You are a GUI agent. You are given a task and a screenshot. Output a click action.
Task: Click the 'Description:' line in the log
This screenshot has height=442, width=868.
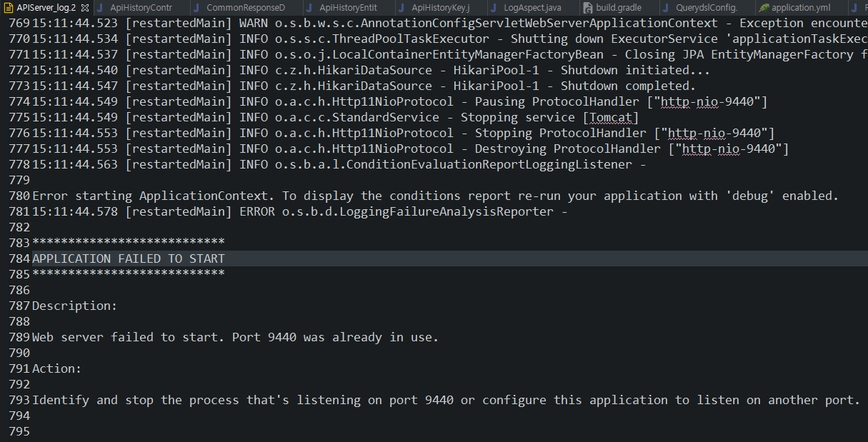[x=74, y=306]
